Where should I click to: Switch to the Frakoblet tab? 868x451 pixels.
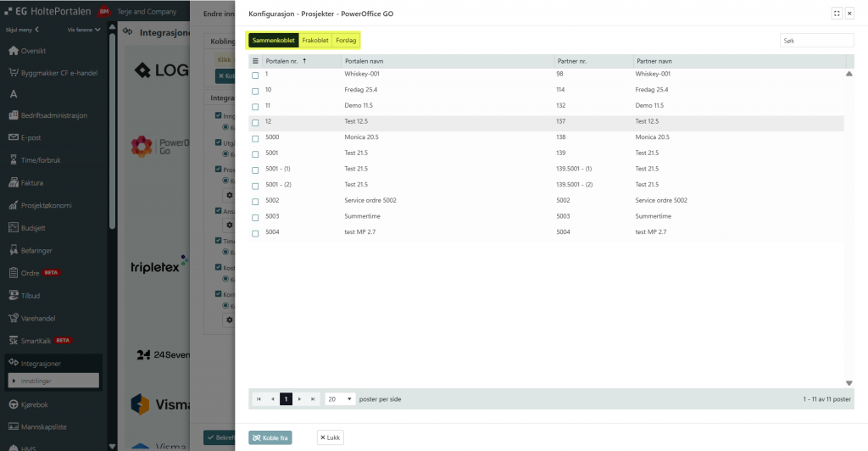315,40
